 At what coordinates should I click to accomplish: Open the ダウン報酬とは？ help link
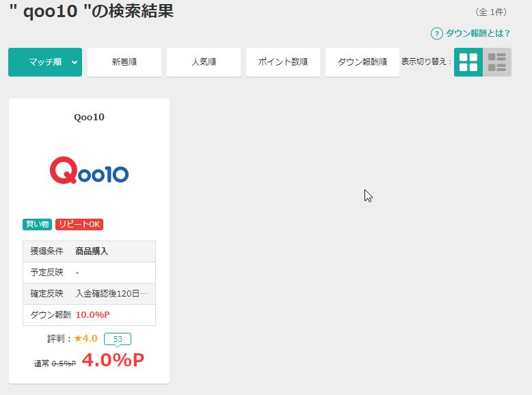[478, 33]
